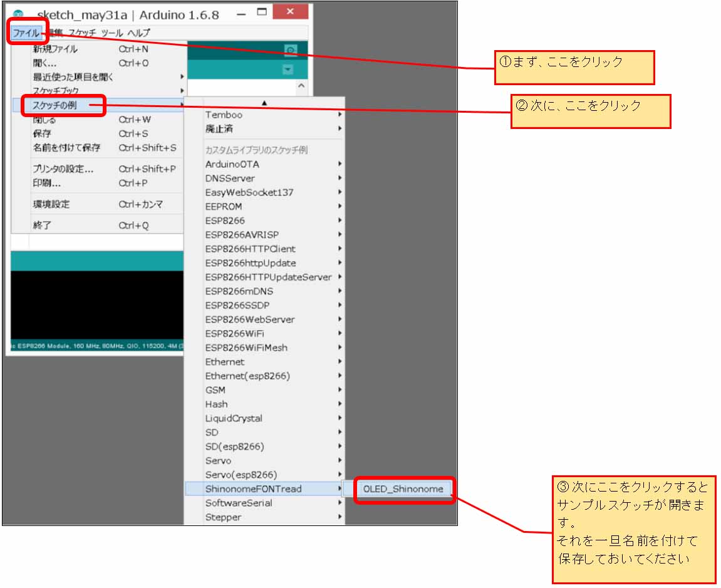Expand the Hash examples submenu

[264, 404]
